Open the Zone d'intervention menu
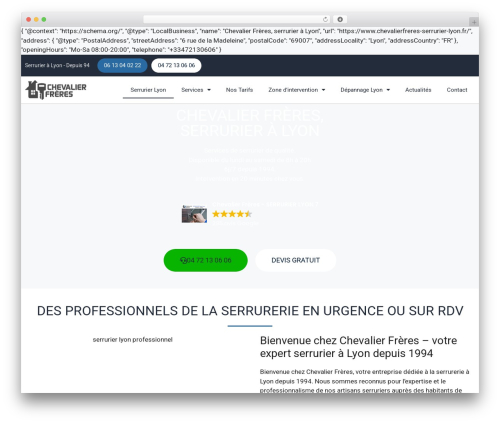This screenshot has height=423, width=500. (x=293, y=90)
